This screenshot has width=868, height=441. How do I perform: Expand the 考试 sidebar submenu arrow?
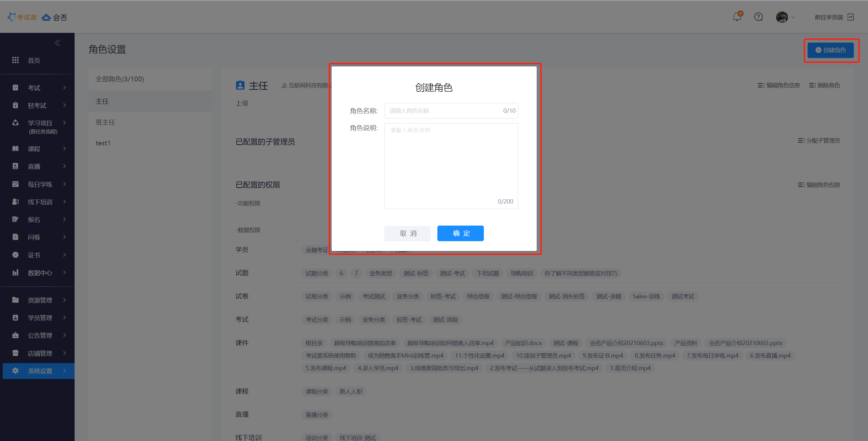point(64,88)
